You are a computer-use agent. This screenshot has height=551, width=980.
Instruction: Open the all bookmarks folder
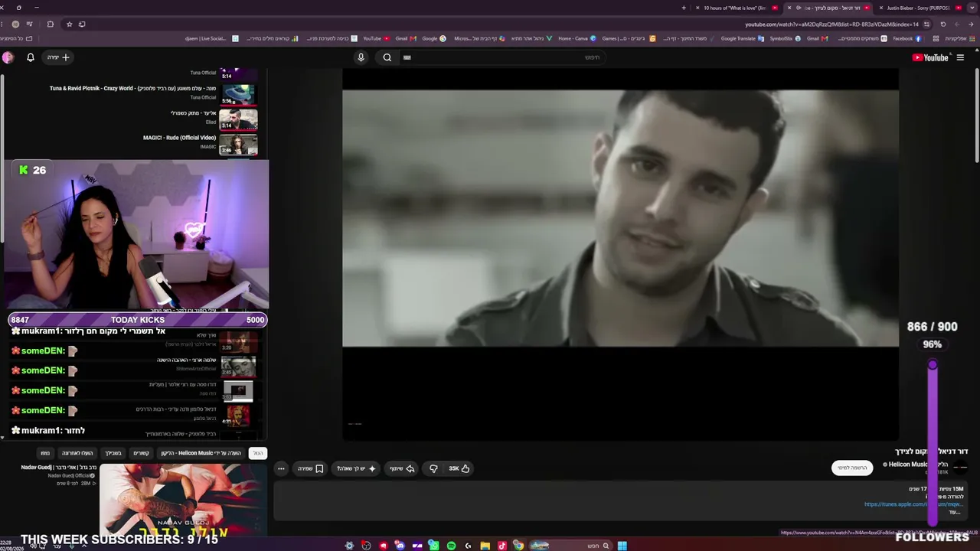(17, 38)
